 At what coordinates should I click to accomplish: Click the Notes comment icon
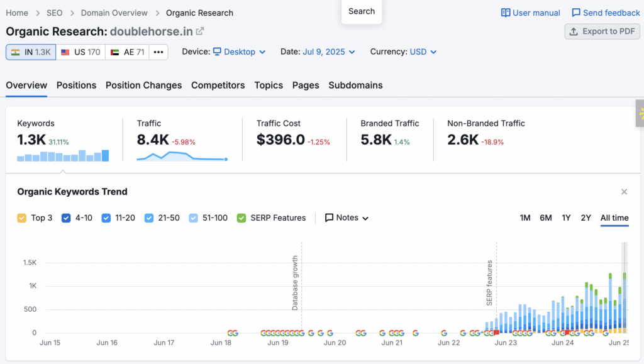tap(329, 218)
